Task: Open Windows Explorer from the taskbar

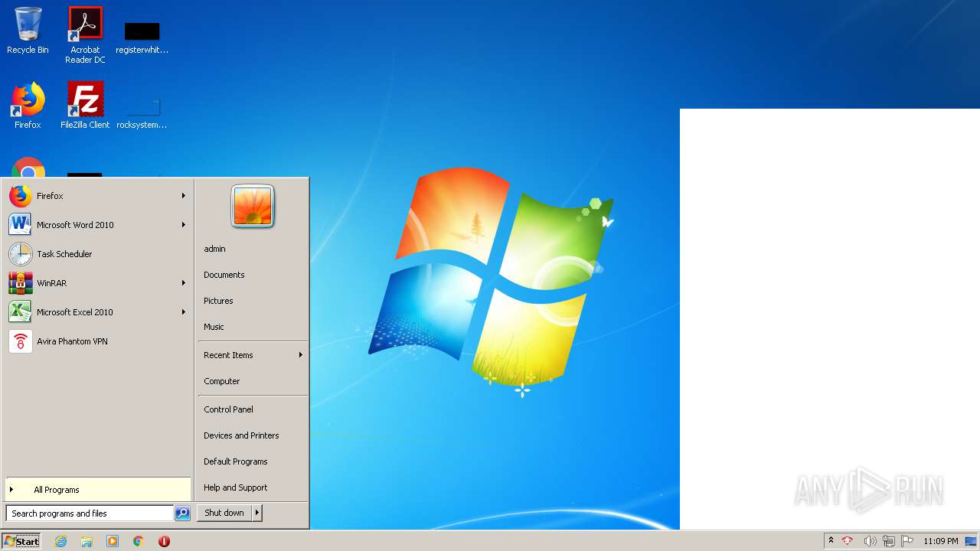Action: pyautogui.click(x=87, y=541)
